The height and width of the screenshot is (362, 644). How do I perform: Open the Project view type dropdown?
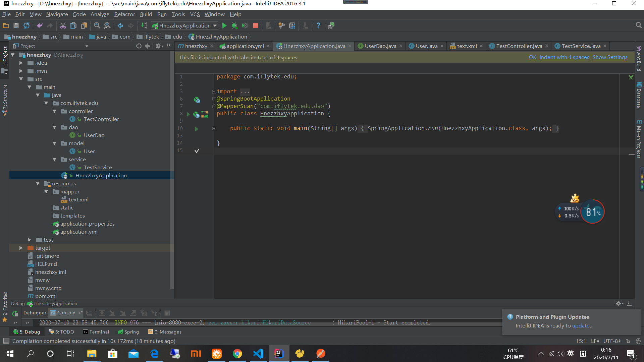pyautogui.click(x=87, y=46)
